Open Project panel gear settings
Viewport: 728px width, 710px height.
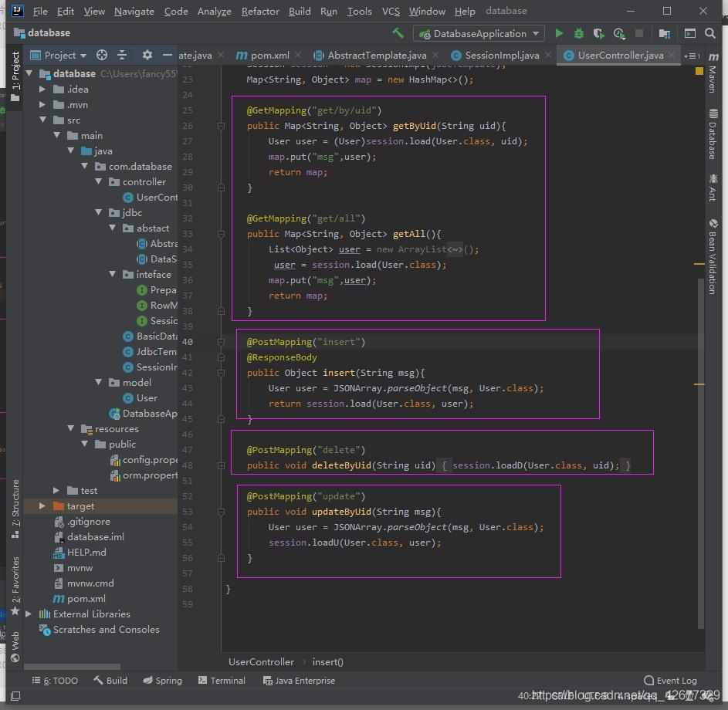click(x=147, y=55)
